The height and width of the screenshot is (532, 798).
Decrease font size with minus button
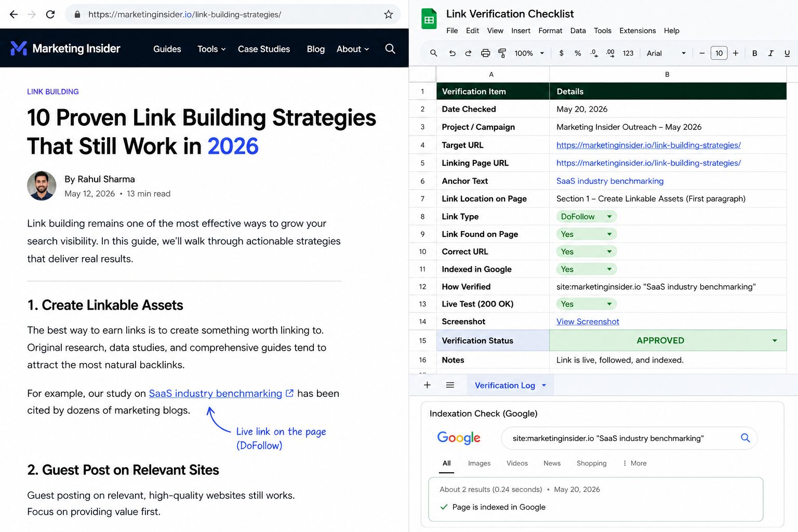pyautogui.click(x=702, y=53)
